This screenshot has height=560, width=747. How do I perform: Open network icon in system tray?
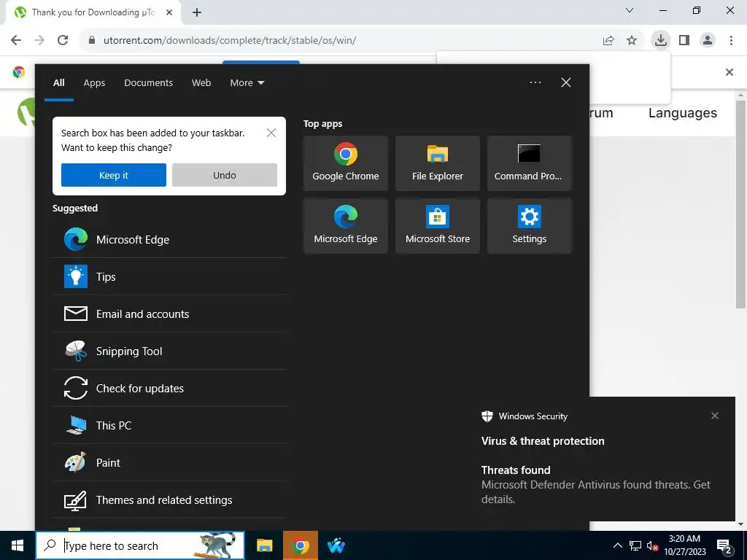pos(635,545)
